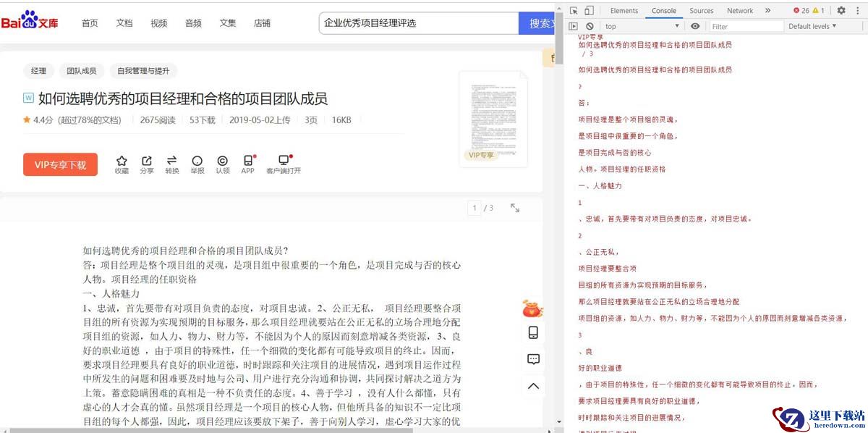Toggle the inspect element picker
This screenshot has height=433, width=868.
point(574,11)
